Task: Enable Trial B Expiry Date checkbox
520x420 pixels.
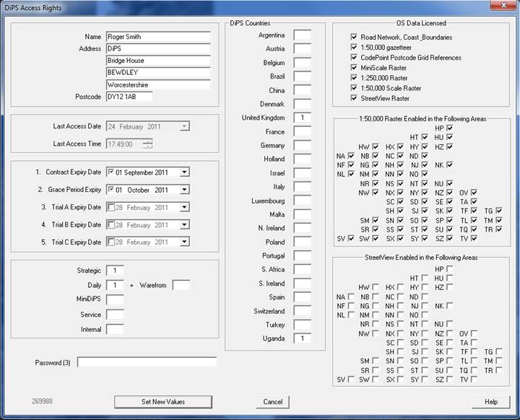Action: coord(111,224)
